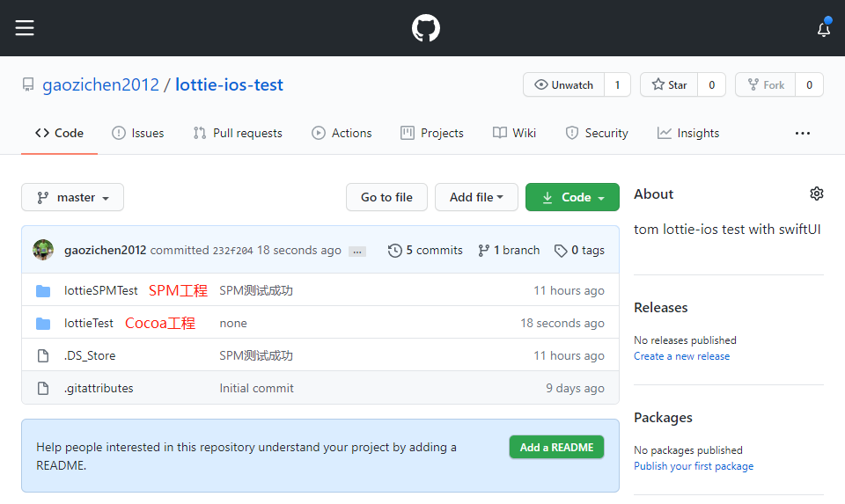The image size is (845, 504).
Task: Click Add a README button
Action: pos(556,448)
